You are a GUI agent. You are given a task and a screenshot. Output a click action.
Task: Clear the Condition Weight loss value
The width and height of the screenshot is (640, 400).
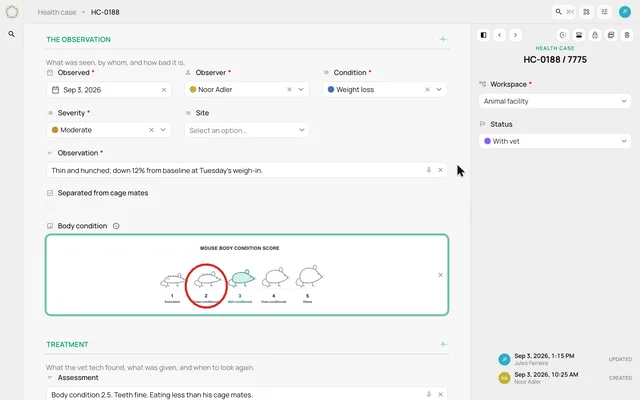click(427, 89)
